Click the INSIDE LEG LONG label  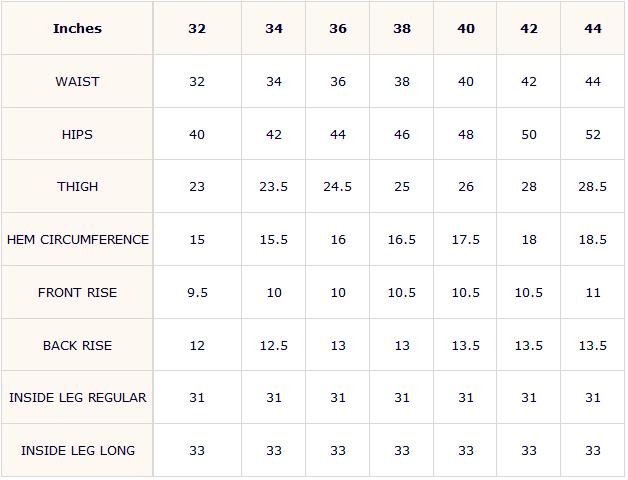point(78,450)
